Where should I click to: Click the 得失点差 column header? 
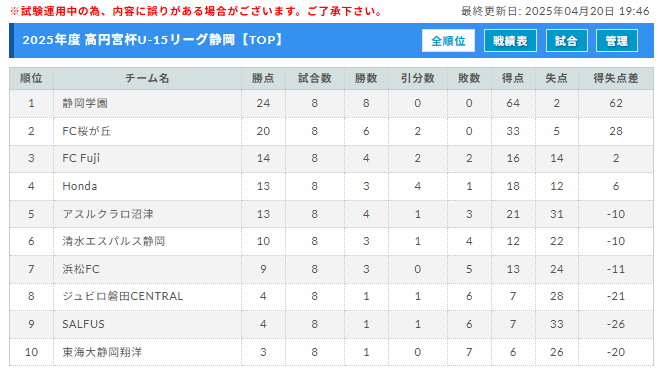click(x=616, y=78)
